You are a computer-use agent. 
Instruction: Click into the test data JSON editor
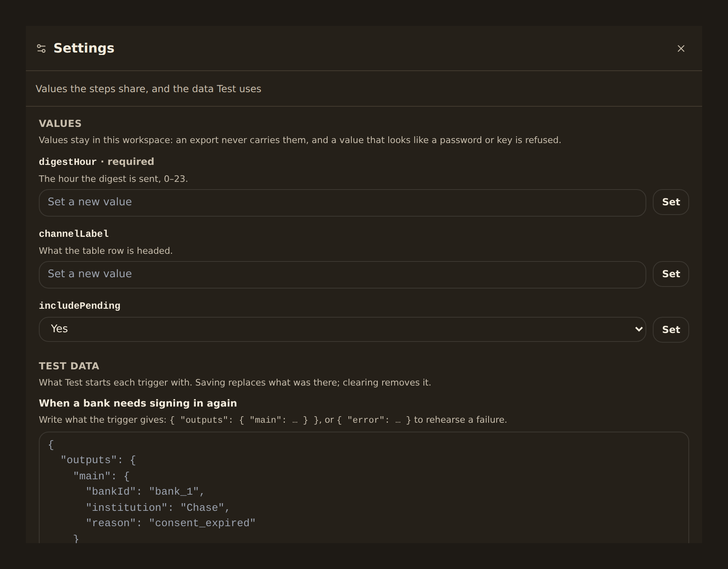pos(364,487)
